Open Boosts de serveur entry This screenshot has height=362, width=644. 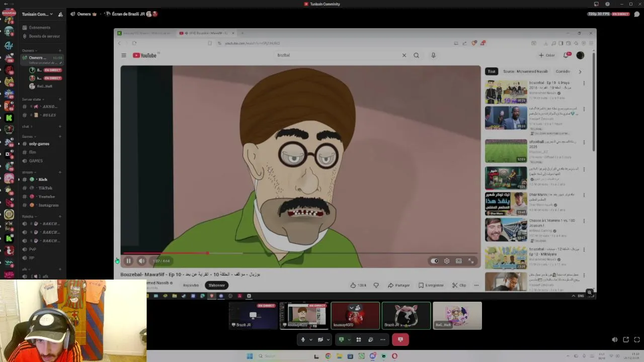(x=41, y=36)
